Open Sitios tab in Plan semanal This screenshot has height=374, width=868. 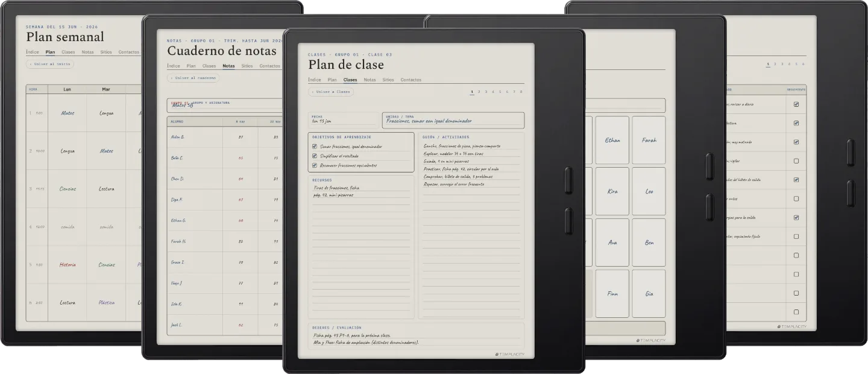pos(106,52)
